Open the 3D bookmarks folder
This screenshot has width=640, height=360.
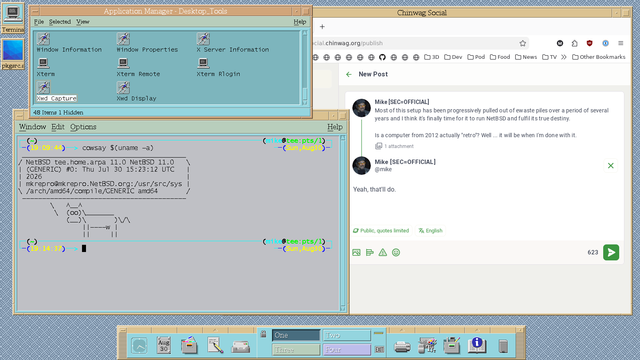tap(431, 57)
